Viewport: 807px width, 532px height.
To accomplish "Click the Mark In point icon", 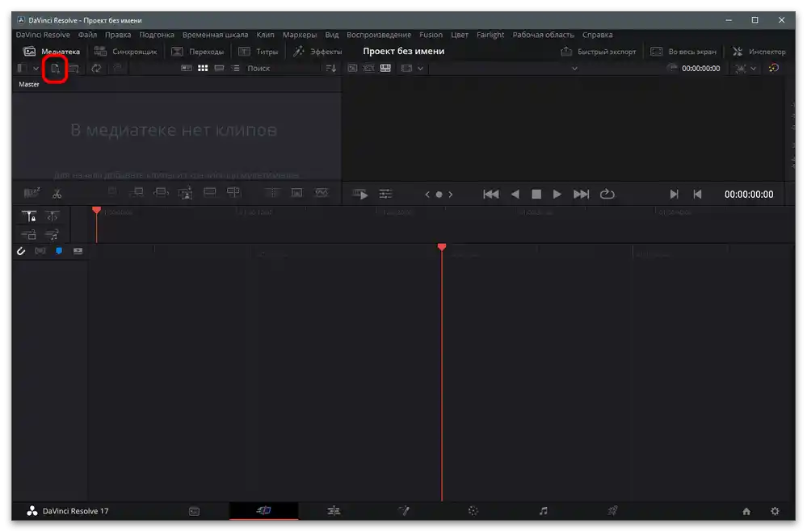I will point(674,194).
